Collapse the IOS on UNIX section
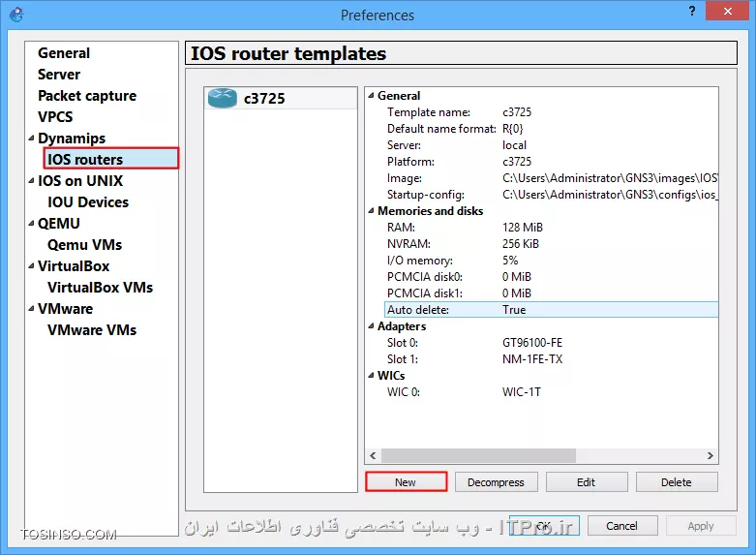Viewport: 756px width, 555px height. point(31,180)
